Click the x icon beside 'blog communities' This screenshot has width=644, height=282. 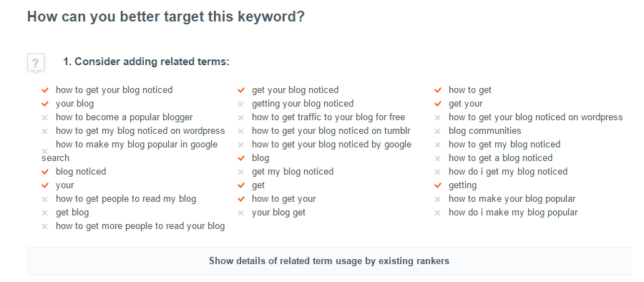pyautogui.click(x=437, y=131)
